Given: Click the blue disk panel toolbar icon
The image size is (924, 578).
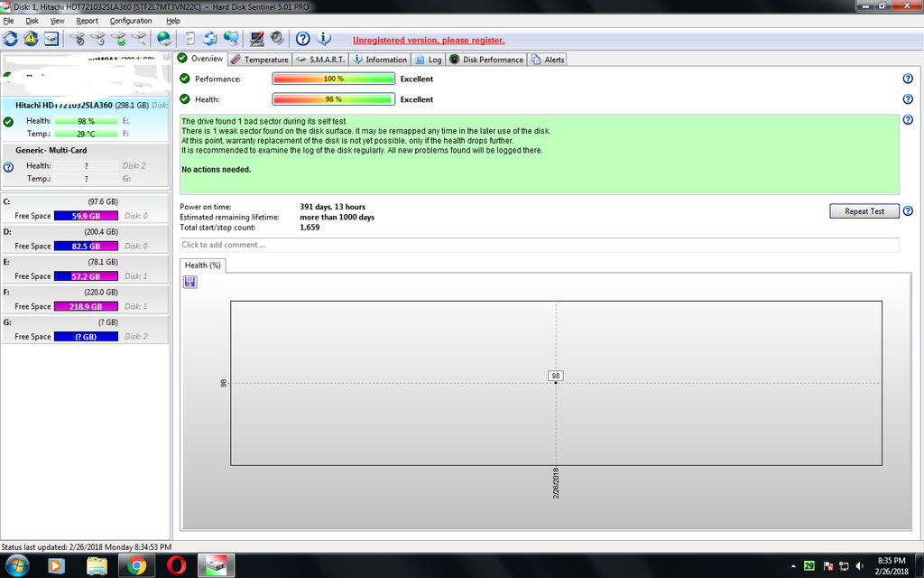Looking at the screenshot, I should [51, 39].
